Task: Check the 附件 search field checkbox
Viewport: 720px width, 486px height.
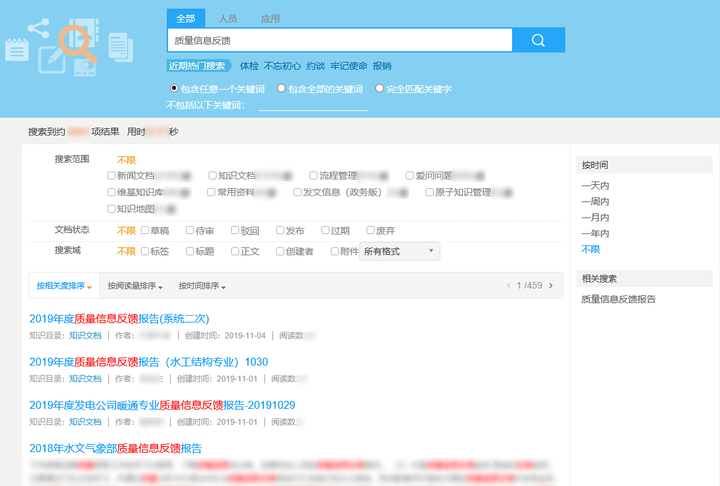Action: (x=334, y=251)
